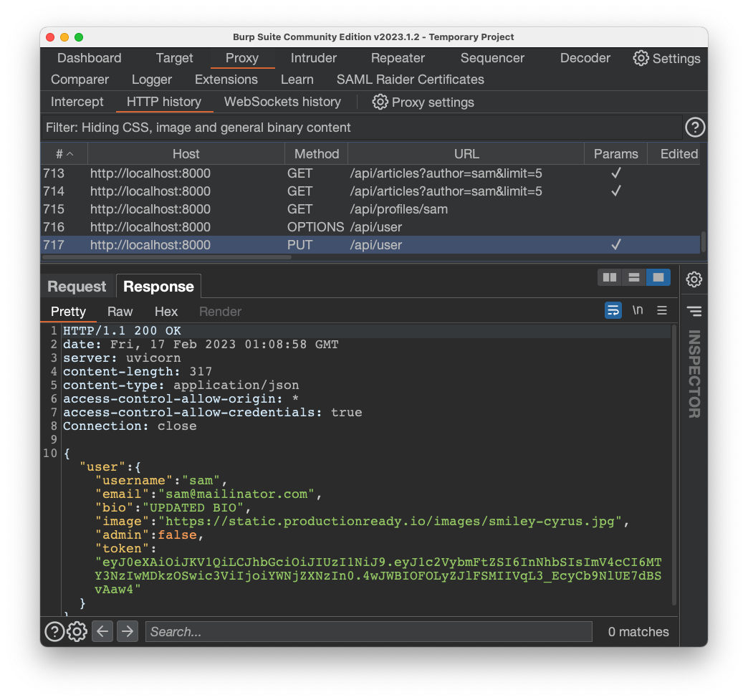Open the Request tab
748x700 pixels.
[77, 287]
